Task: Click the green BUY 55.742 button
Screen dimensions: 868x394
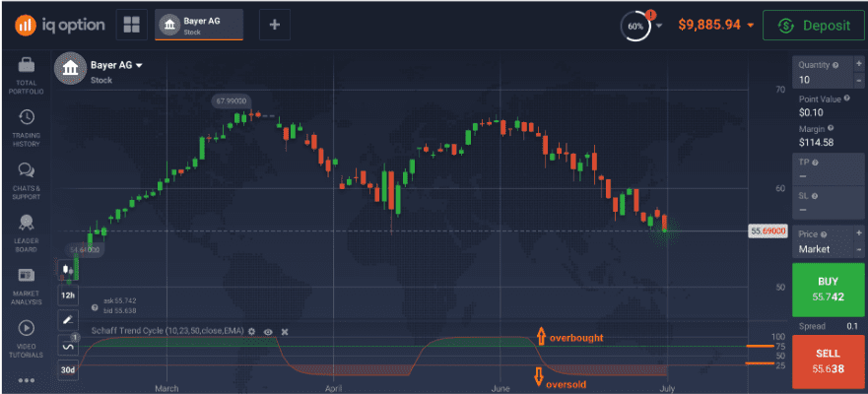Action: coord(829,289)
